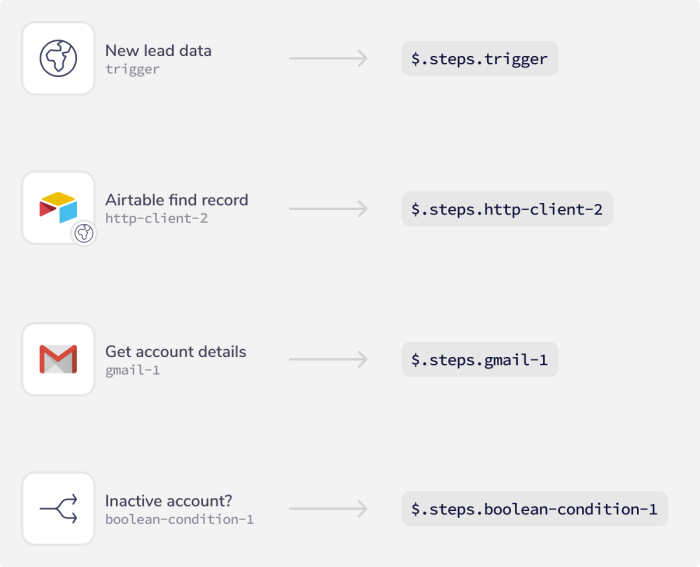Click the arrow next to Get account details

click(x=329, y=359)
